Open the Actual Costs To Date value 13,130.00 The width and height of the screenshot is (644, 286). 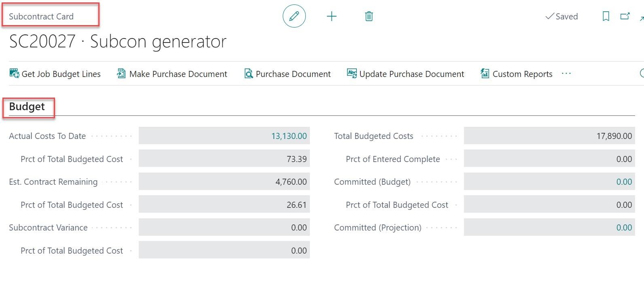pos(289,136)
